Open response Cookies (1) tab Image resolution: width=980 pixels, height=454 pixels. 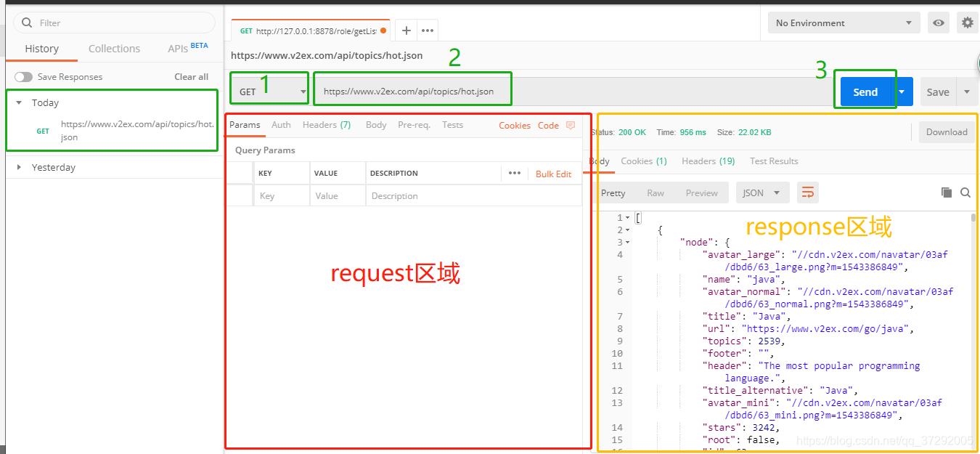pos(644,161)
